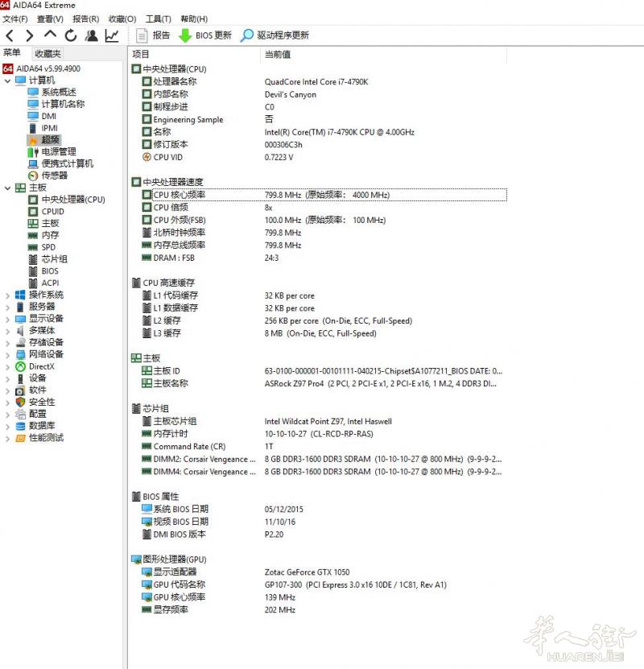The width and height of the screenshot is (644, 669).
Task: Expand the DirectX tree node
Action: (7, 367)
